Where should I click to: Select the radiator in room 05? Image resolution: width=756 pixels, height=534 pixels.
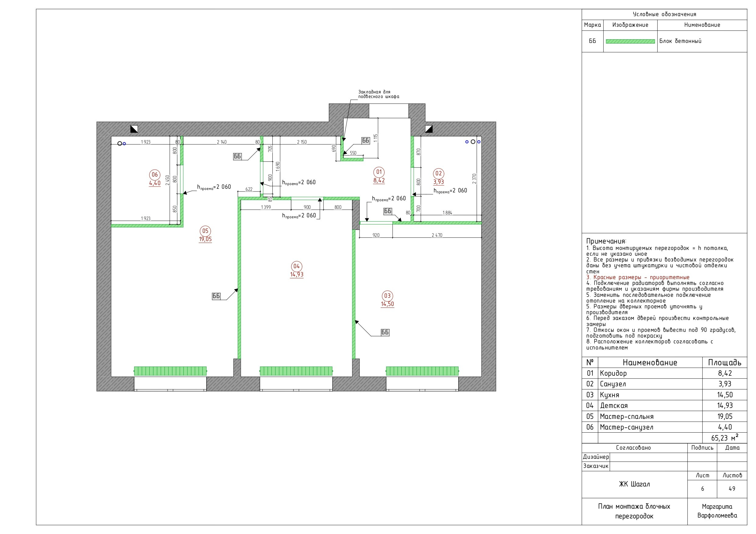(x=170, y=371)
